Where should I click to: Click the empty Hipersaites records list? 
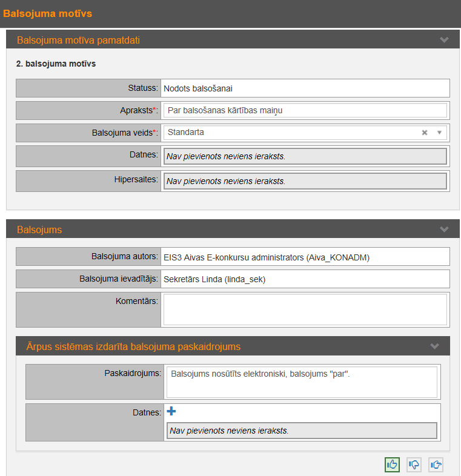pos(305,181)
